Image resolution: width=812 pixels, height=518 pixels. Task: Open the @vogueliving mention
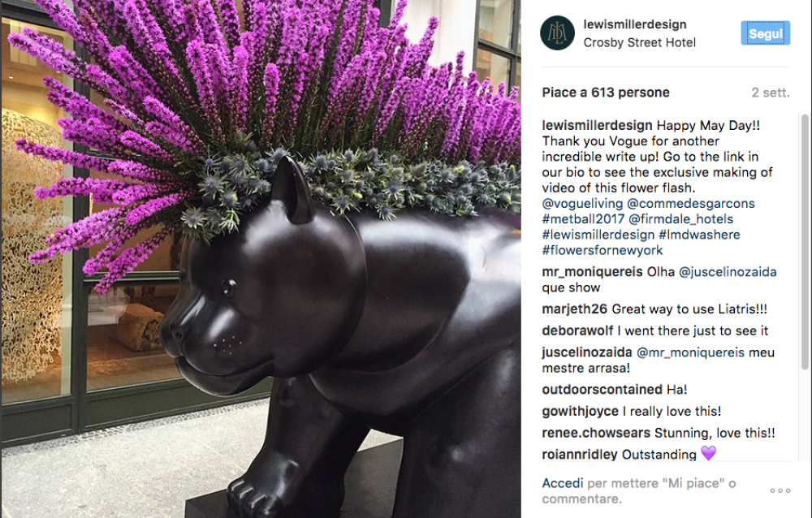(x=582, y=204)
